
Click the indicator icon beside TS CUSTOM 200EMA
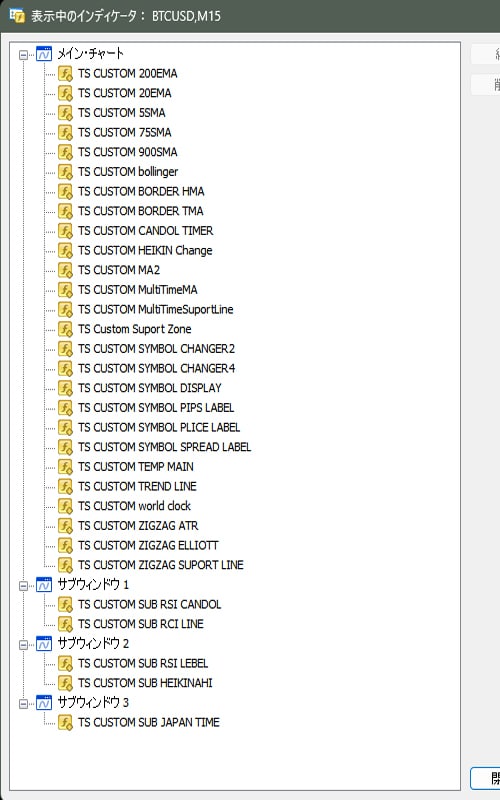[x=65, y=73]
